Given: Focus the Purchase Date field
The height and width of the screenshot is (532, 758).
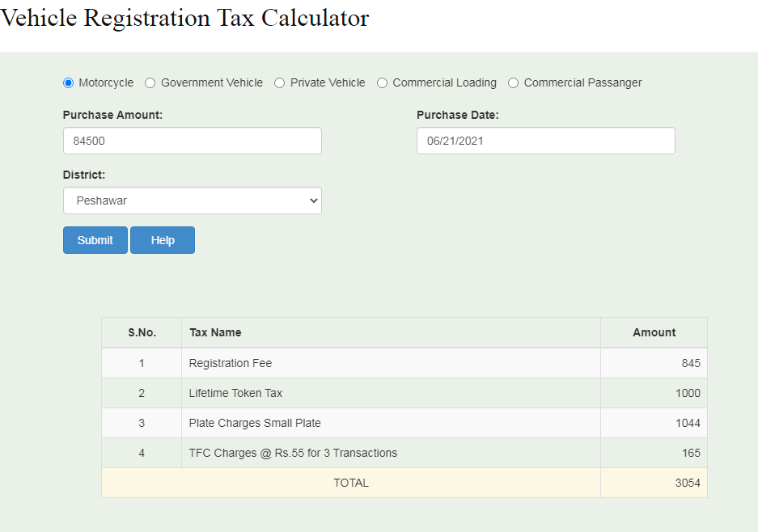Looking at the screenshot, I should pos(545,141).
